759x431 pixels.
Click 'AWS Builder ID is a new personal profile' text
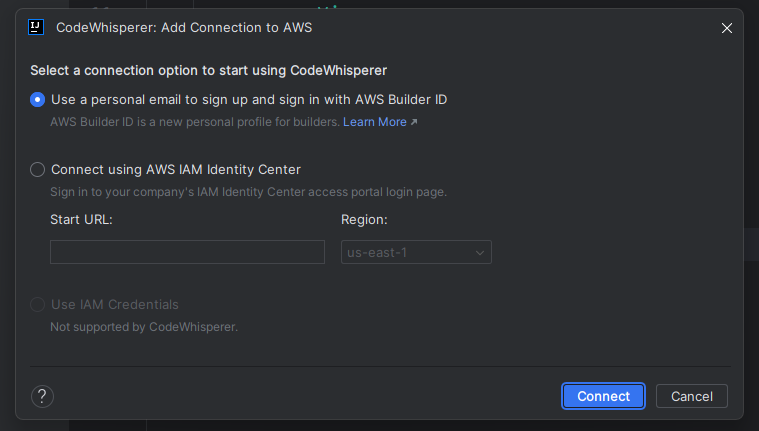tap(195, 122)
